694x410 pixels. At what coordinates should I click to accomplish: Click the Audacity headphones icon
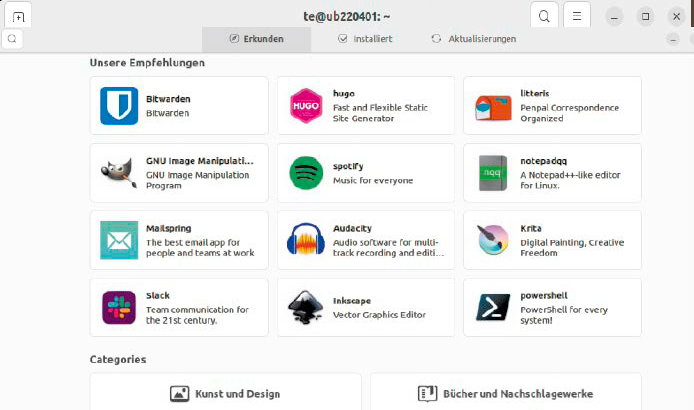306,239
